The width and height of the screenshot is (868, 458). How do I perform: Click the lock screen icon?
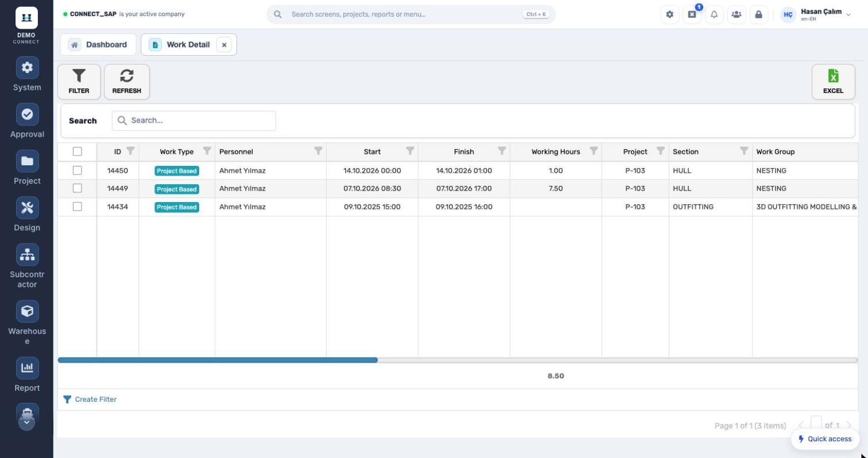[x=758, y=14]
